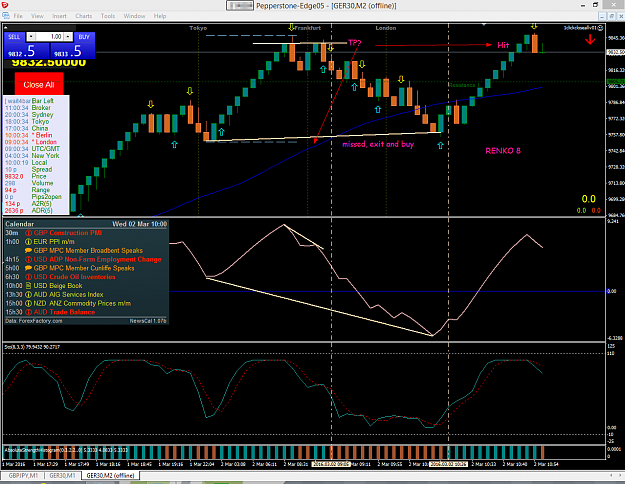Click the magenta Hit annotation

tap(503, 45)
